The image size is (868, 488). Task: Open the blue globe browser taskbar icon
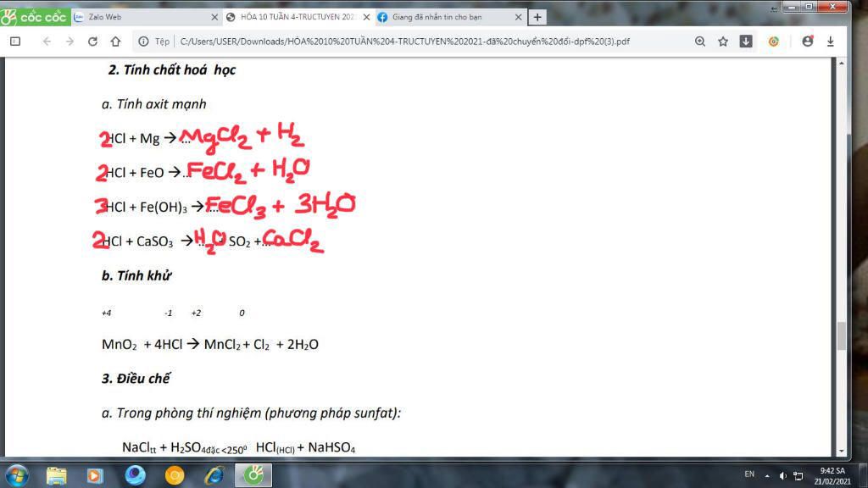pos(135,475)
